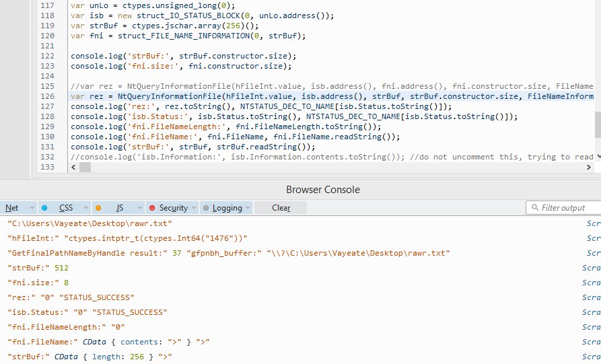Click the 'var isb' code line
Viewport: 601px width, 364px height.
click(x=202, y=15)
